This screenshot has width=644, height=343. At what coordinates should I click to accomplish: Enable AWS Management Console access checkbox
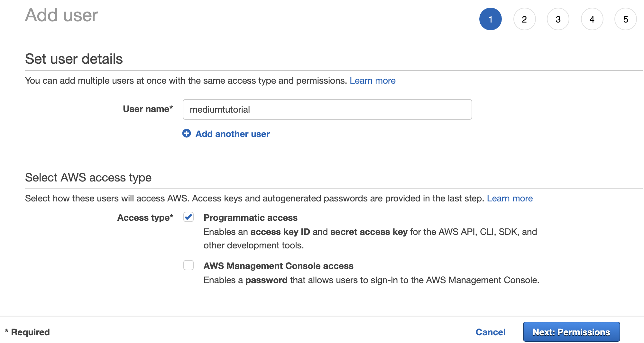(189, 265)
